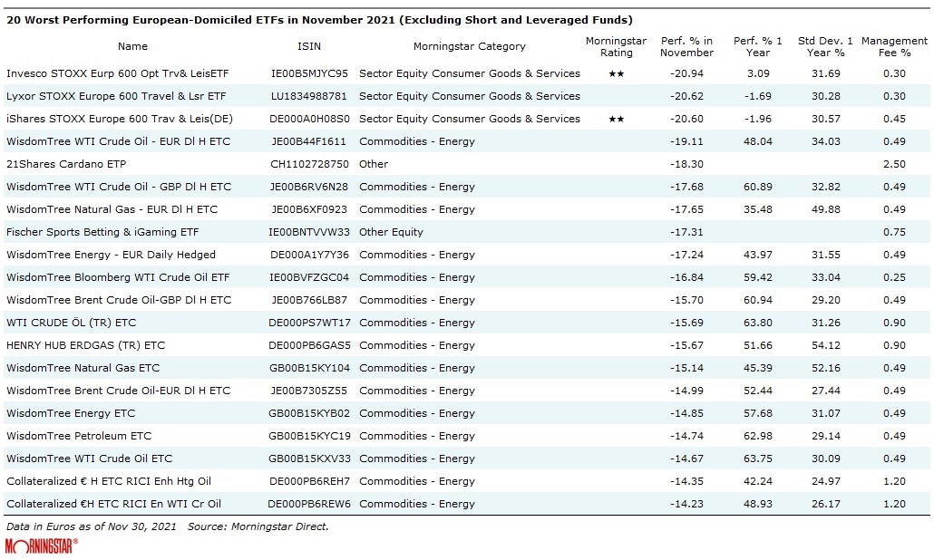934x560 pixels.
Task: Select the WisdomTree Petroleum ETC fund name
Action: pos(79,436)
